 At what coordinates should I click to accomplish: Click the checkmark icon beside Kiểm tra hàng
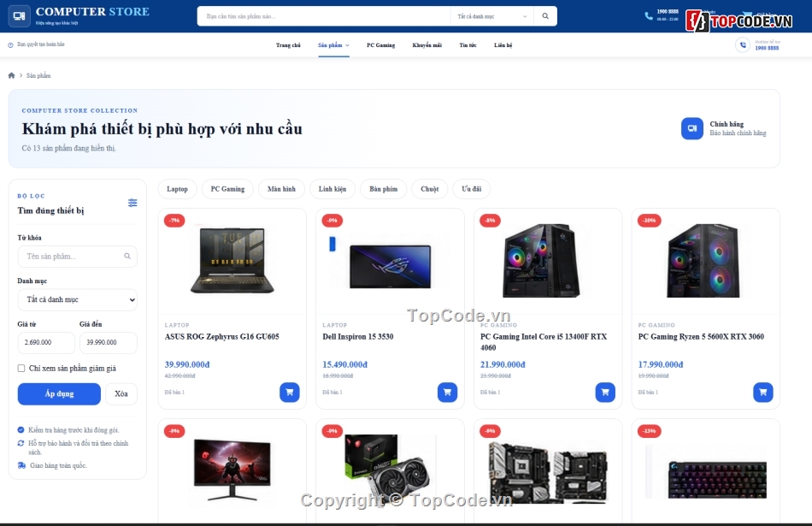tap(21, 430)
